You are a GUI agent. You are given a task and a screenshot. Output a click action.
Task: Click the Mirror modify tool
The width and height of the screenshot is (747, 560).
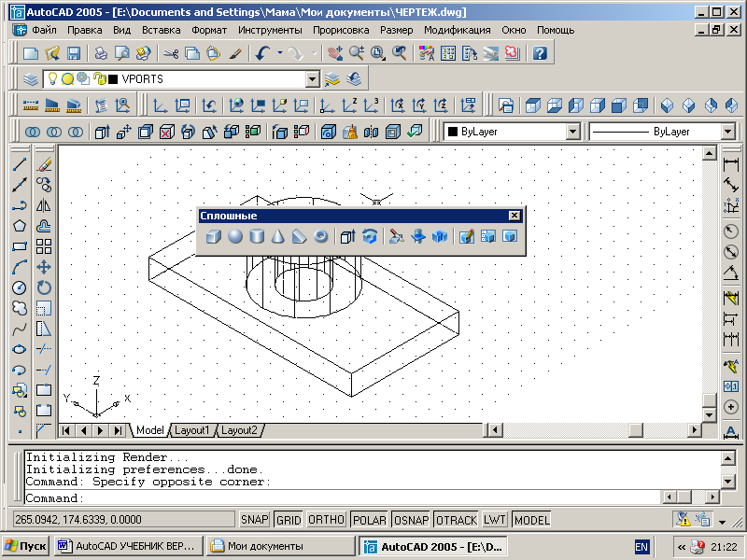point(44,205)
